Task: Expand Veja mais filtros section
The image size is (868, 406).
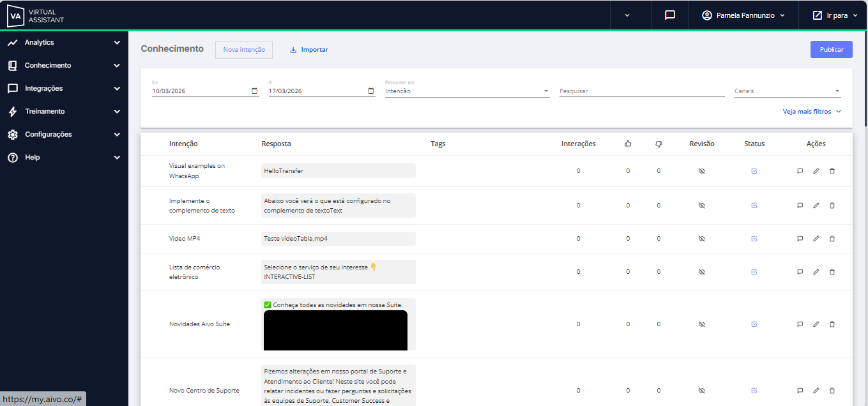Action: 812,112
